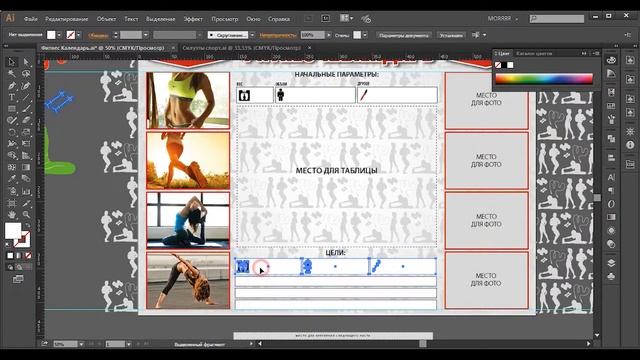This screenshot has width=640, height=360.
Task: Click the Change Screen Mode icon
Action: [18, 279]
